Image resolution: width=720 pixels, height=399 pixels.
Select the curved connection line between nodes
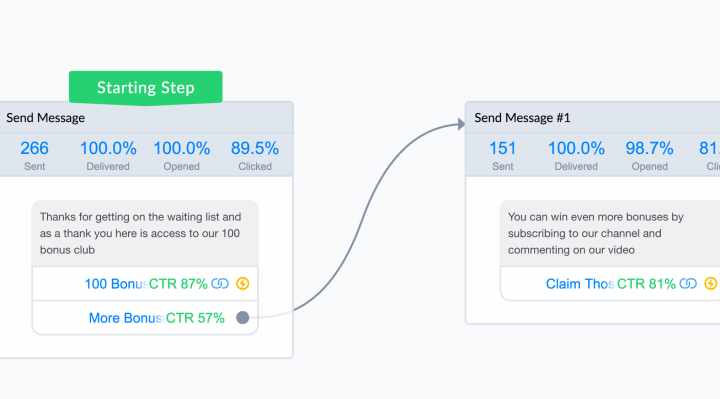click(x=363, y=220)
